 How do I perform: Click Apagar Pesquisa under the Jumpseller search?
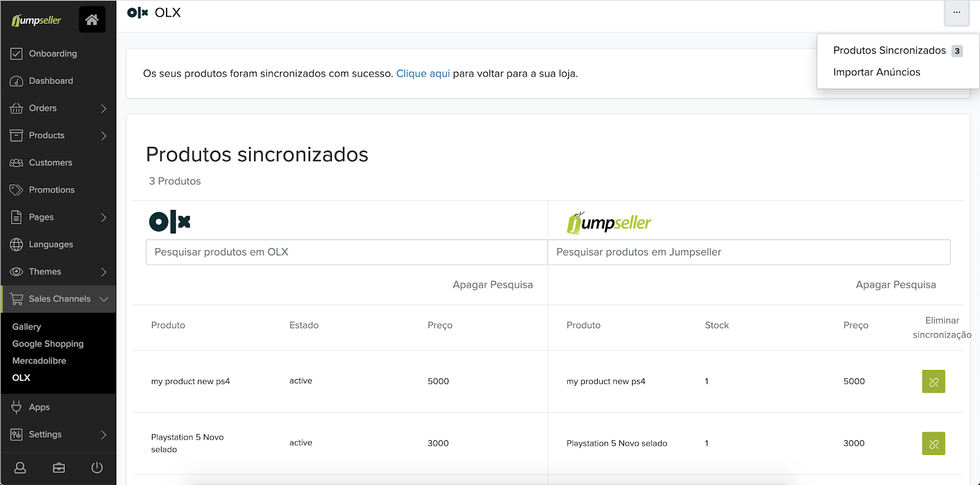coord(895,285)
